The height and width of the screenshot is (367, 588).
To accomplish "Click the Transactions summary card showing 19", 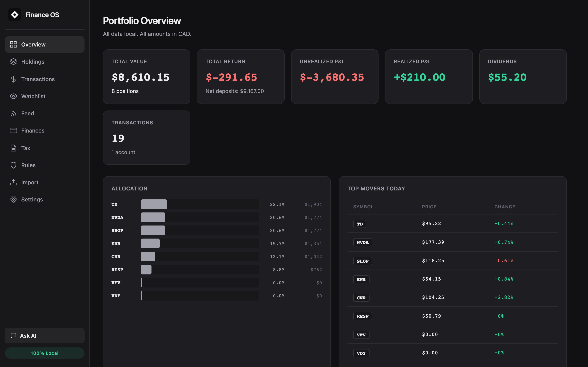I will tap(146, 137).
